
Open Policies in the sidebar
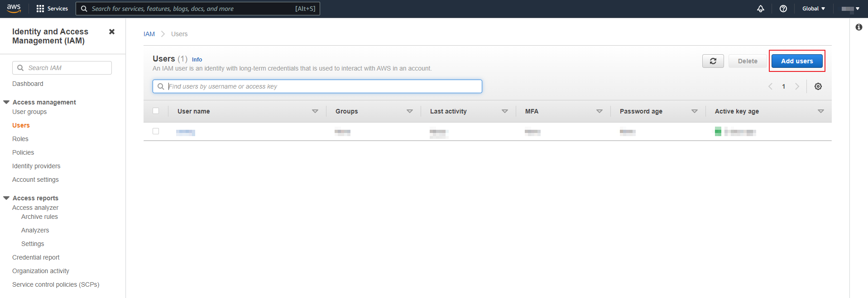pyautogui.click(x=23, y=152)
